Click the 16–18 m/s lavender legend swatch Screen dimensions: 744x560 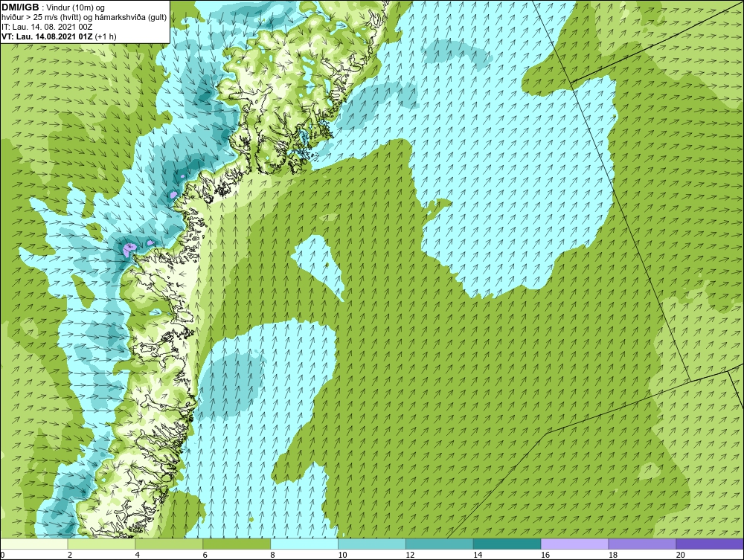(x=574, y=544)
